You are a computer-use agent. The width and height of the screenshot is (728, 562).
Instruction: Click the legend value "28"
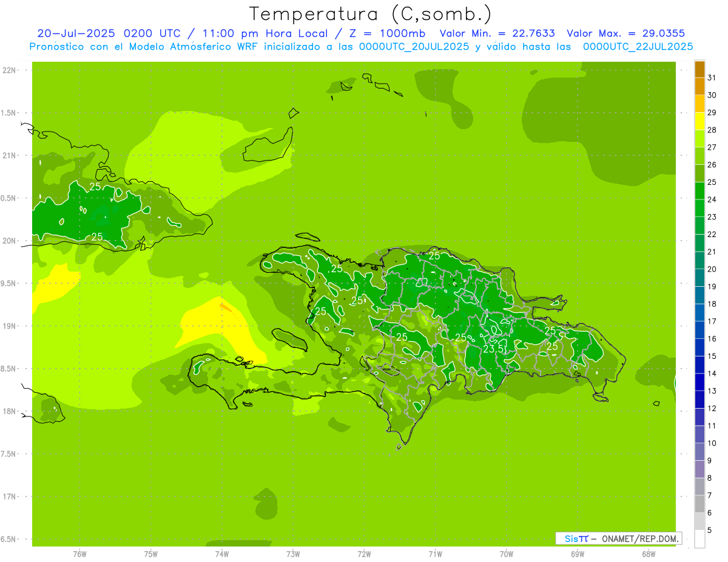pyautogui.click(x=712, y=130)
